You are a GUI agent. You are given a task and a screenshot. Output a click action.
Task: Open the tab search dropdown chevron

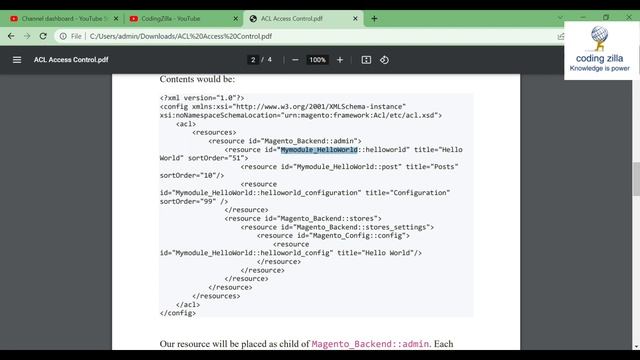pos(560,18)
